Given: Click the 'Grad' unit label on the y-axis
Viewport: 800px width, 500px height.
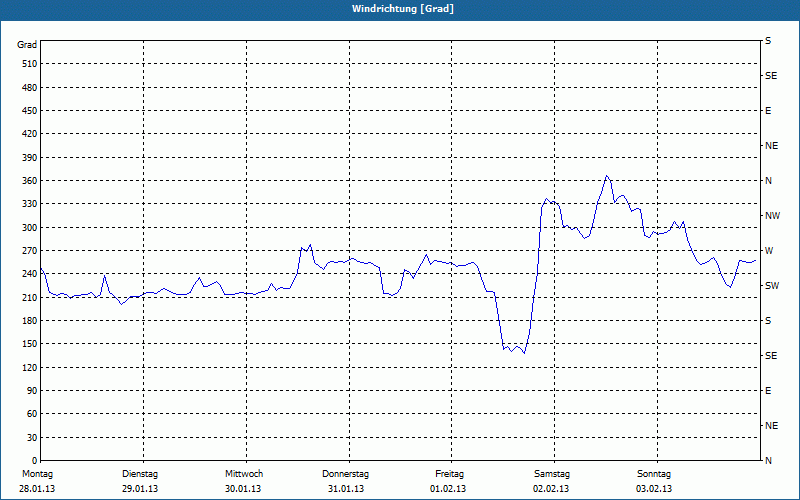Looking at the screenshot, I should [27, 45].
